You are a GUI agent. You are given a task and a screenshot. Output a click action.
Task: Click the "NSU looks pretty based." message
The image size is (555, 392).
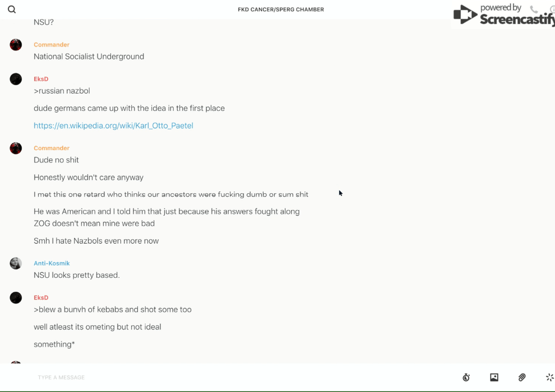(77, 275)
